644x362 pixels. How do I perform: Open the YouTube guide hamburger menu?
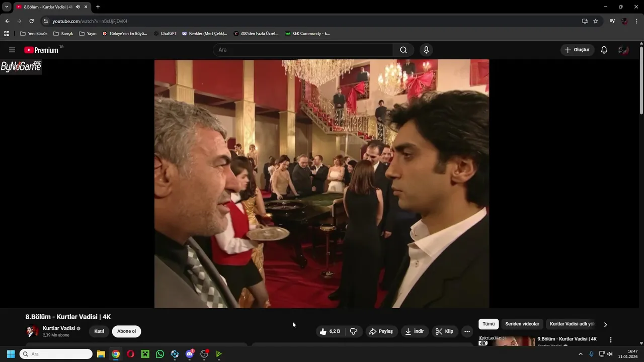point(12,50)
